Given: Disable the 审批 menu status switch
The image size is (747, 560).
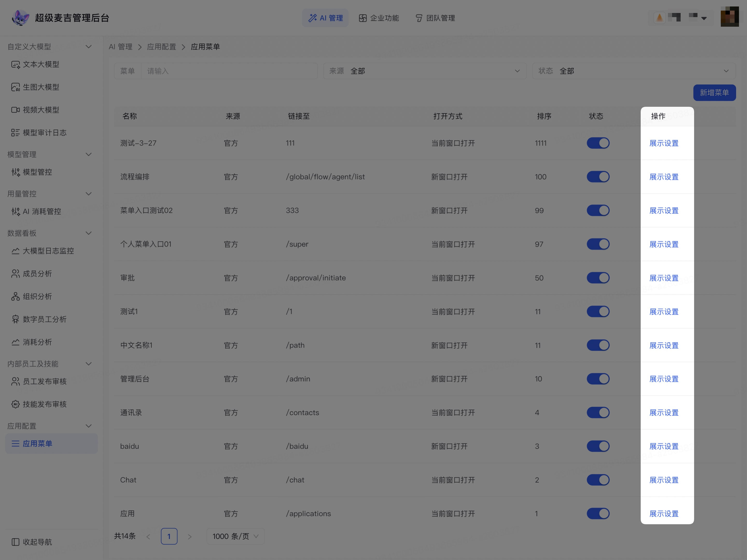Looking at the screenshot, I should tap(598, 278).
